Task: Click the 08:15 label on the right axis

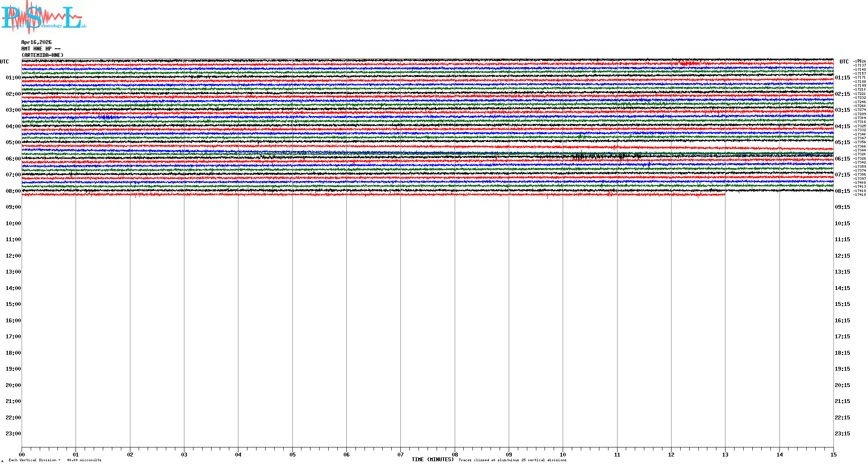Action: (842, 191)
